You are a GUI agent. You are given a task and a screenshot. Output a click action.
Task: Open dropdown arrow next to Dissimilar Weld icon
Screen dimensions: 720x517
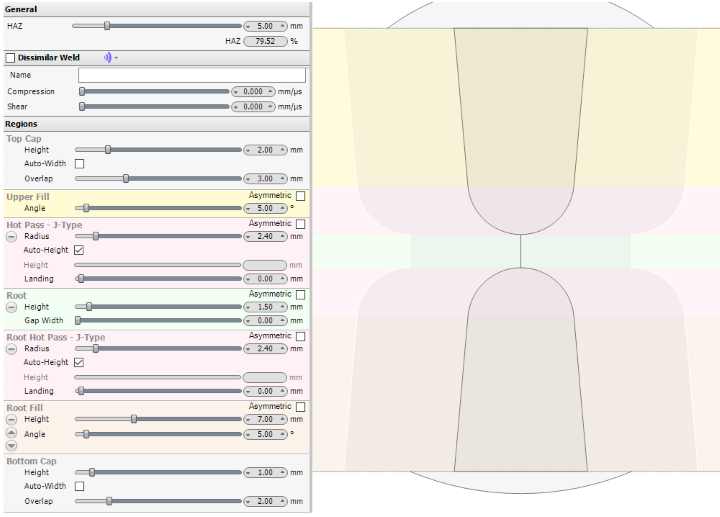116,58
